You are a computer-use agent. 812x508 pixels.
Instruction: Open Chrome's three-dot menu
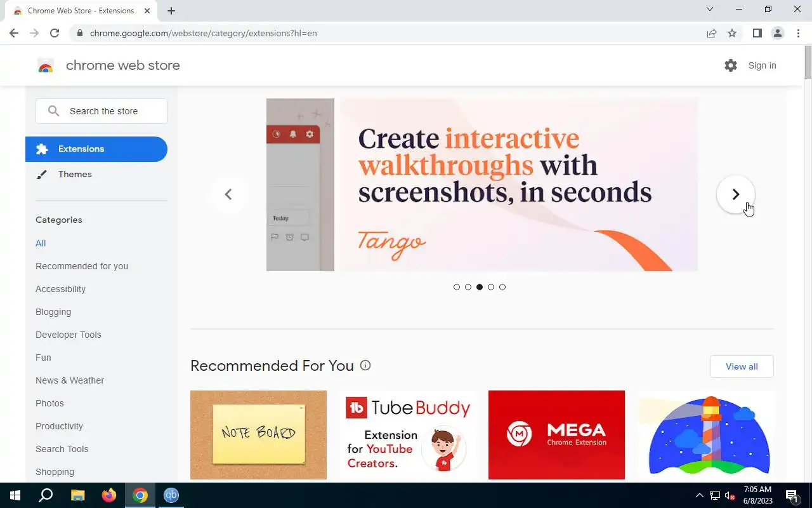coord(798,33)
